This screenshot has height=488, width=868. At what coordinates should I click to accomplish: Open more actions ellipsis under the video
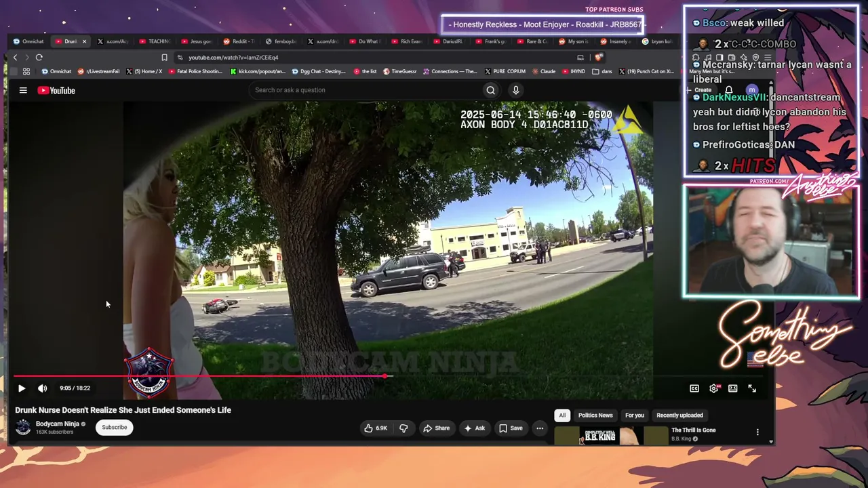[x=540, y=428]
